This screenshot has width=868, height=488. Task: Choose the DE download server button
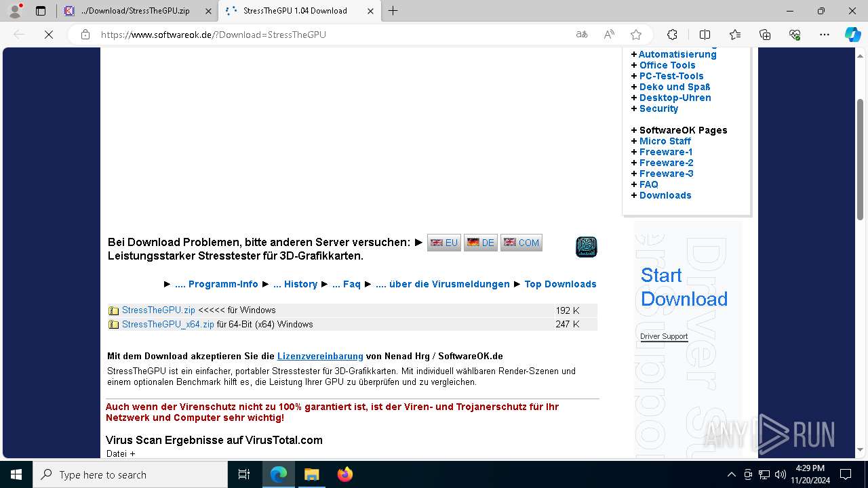(481, 243)
